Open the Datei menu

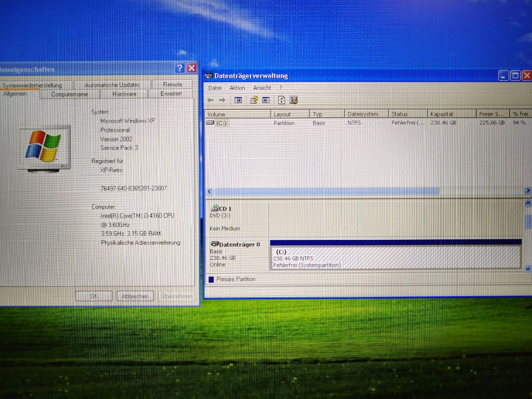tap(215, 88)
